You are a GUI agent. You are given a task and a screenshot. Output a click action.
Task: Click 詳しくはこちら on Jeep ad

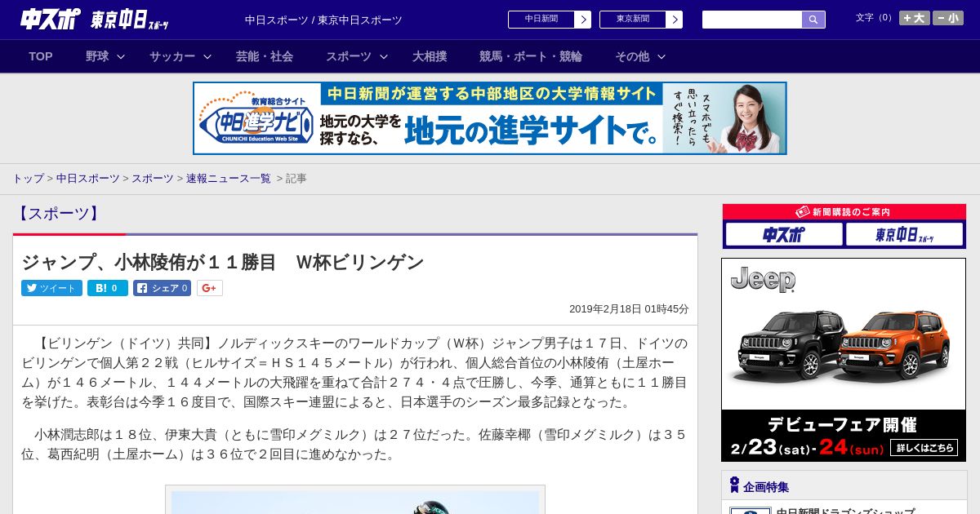(x=924, y=447)
